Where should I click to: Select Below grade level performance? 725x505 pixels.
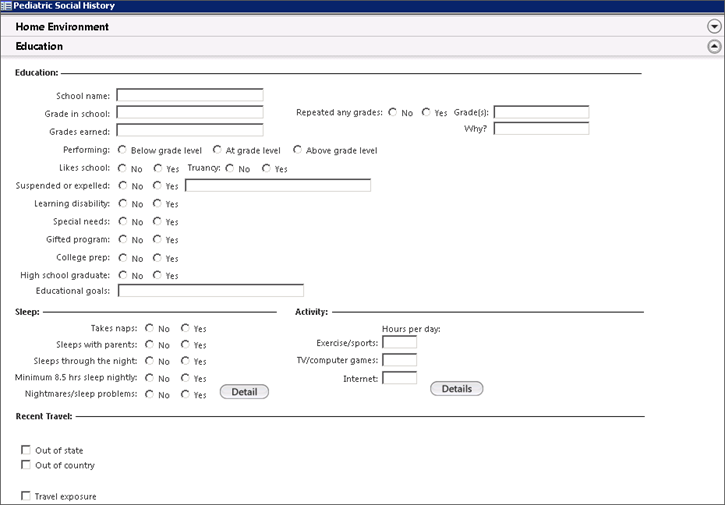123,150
